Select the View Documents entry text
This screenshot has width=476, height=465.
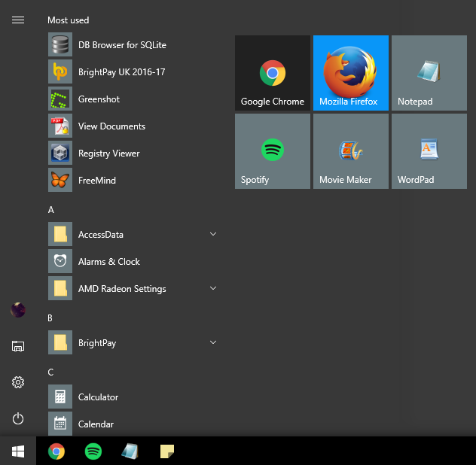(111, 126)
